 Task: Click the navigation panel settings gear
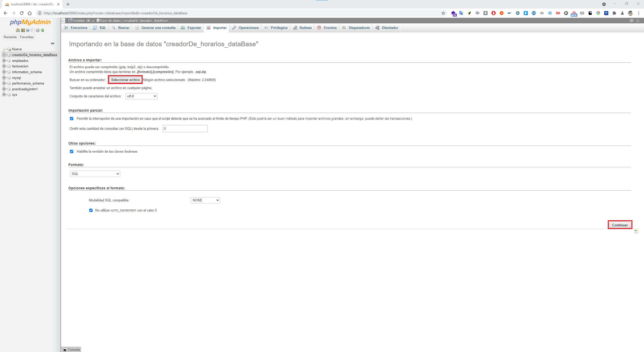[37, 30]
